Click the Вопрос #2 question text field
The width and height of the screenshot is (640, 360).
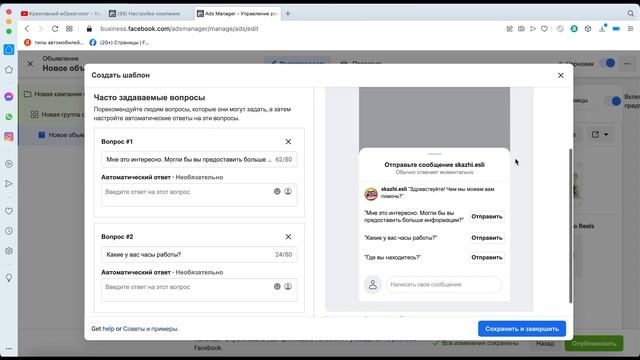pyautogui.click(x=199, y=254)
